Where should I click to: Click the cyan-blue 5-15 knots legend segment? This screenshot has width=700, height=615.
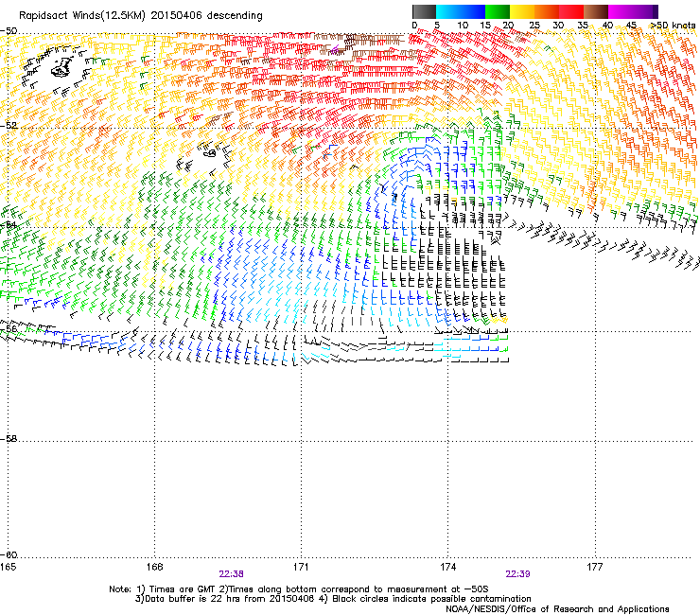(x=461, y=11)
